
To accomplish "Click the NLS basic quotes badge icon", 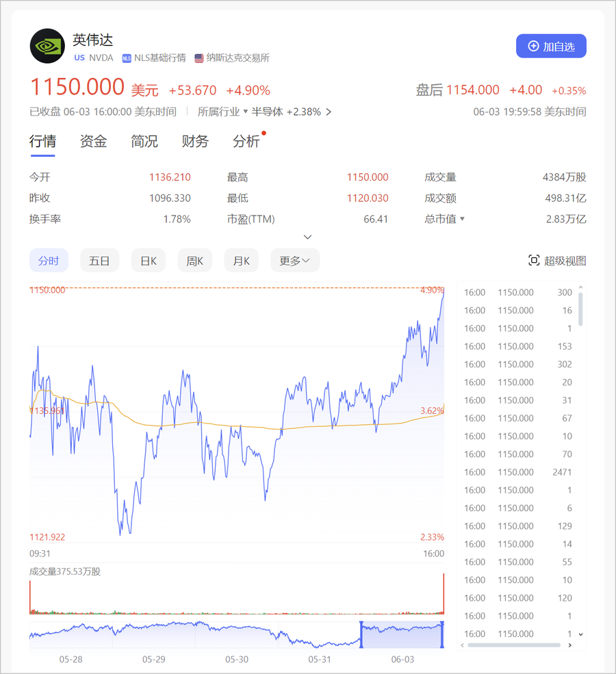I will [x=127, y=58].
